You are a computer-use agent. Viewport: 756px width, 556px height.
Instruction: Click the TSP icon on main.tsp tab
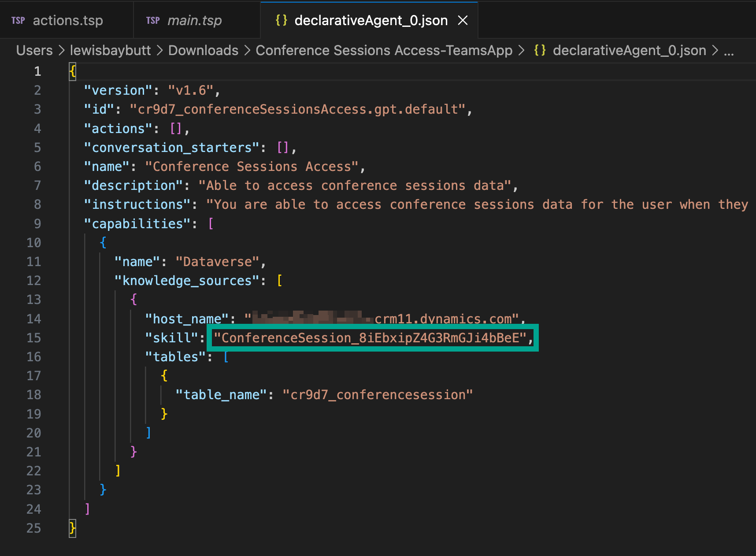(153, 20)
